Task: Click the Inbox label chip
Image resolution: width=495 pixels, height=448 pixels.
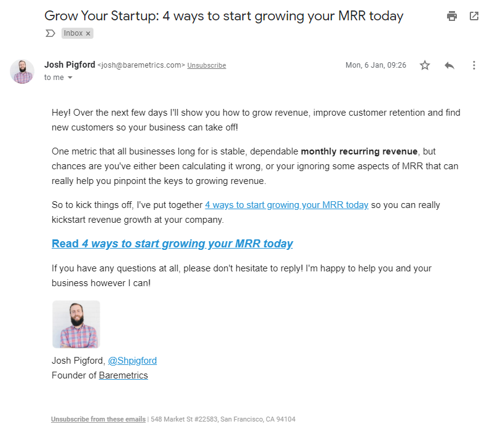Action: click(x=73, y=33)
